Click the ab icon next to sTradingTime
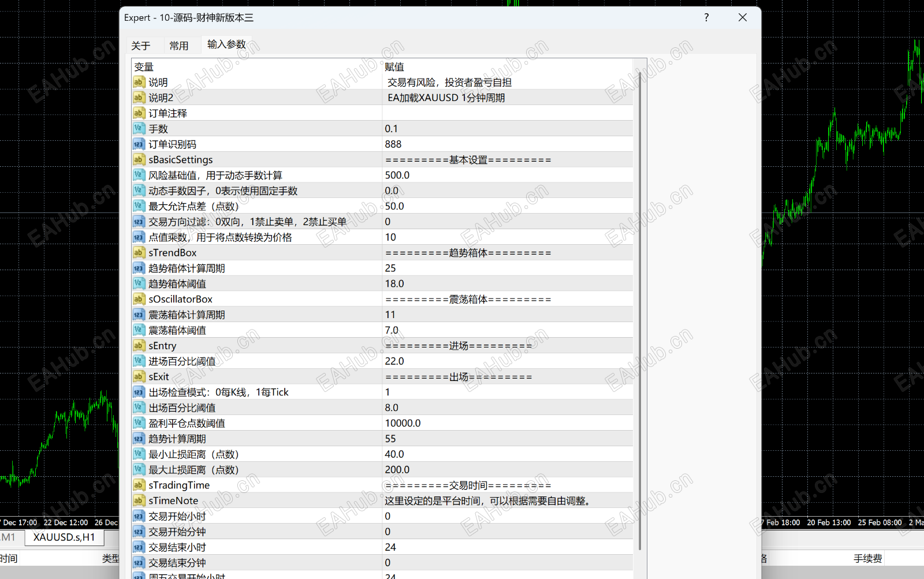Viewport: 924px width, 579px height. pyautogui.click(x=139, y=485)
